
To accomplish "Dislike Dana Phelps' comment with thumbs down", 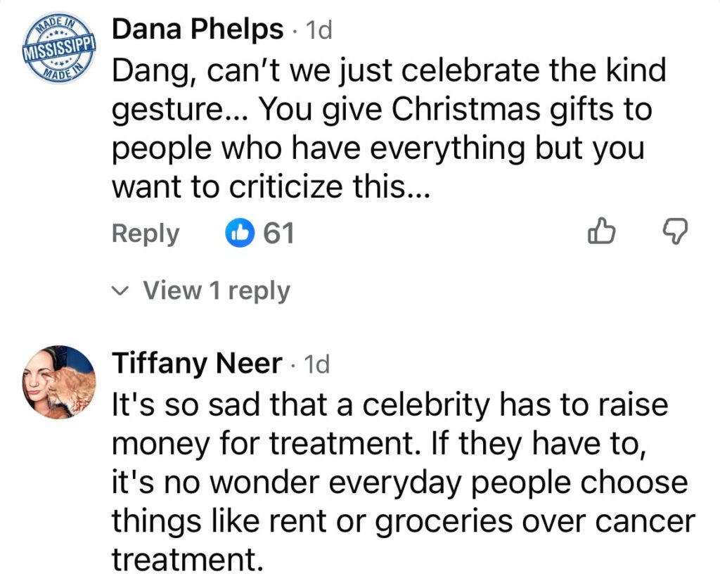I will (x=676, y=233).
